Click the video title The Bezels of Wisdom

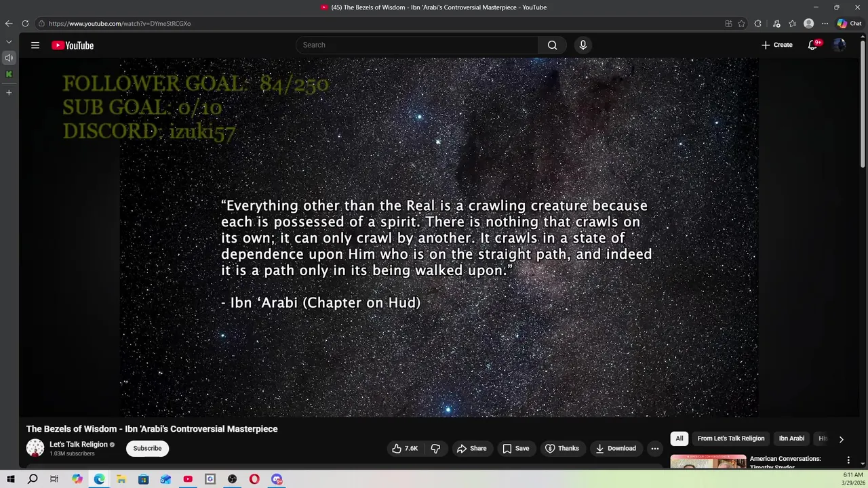click(x=152, y=429)
